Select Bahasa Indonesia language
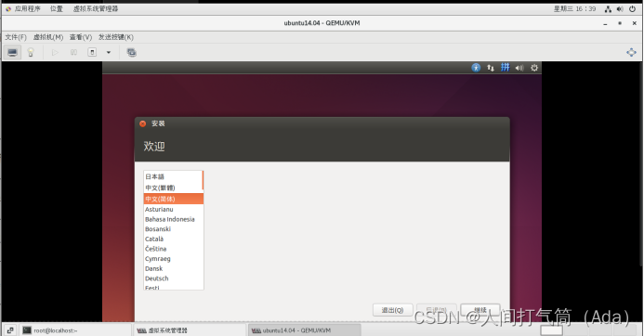The image size is (644, 336). click(x=174, y=219)
